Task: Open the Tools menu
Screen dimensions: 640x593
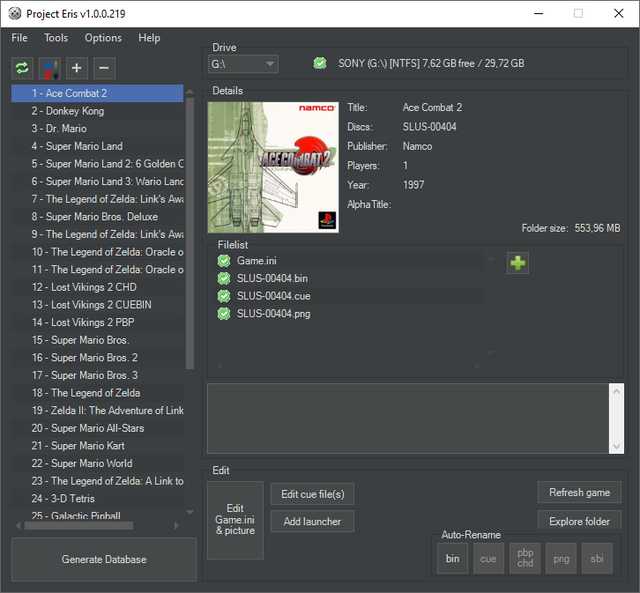Action: (x=56, y=38)
